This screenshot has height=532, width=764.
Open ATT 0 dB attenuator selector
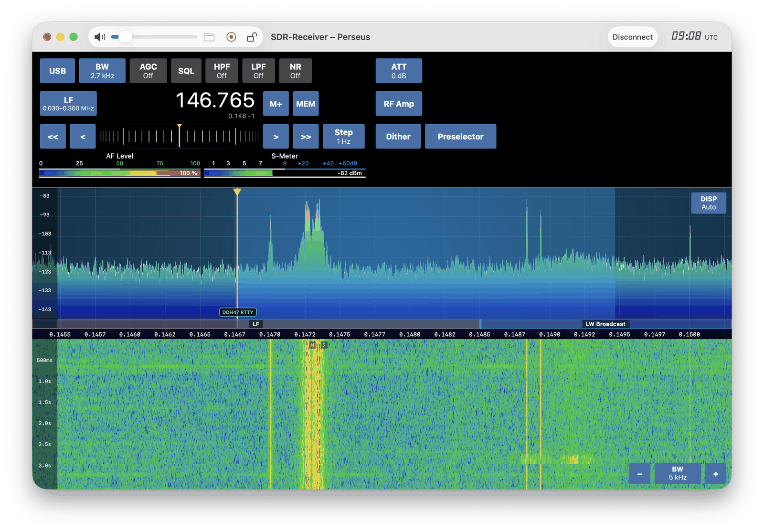[x=399, y=71]
